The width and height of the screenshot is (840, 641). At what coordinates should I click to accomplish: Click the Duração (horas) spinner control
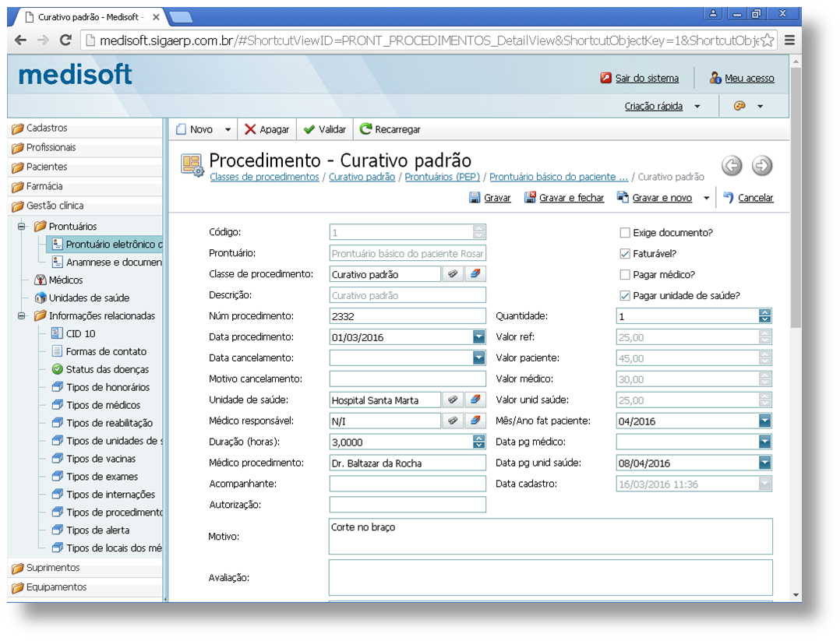(x=479, y=442)
